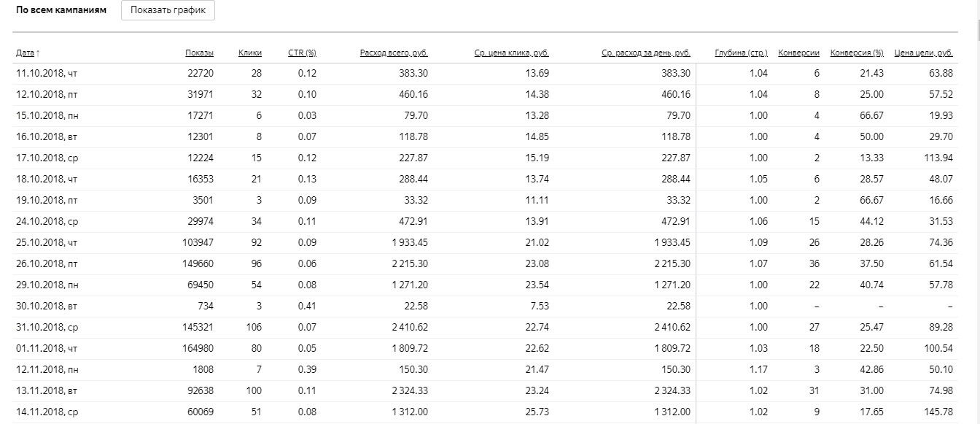Sort by the Показы column header
Image resolution: width=980 pixels, height=424 pixels.
(199, 53)
